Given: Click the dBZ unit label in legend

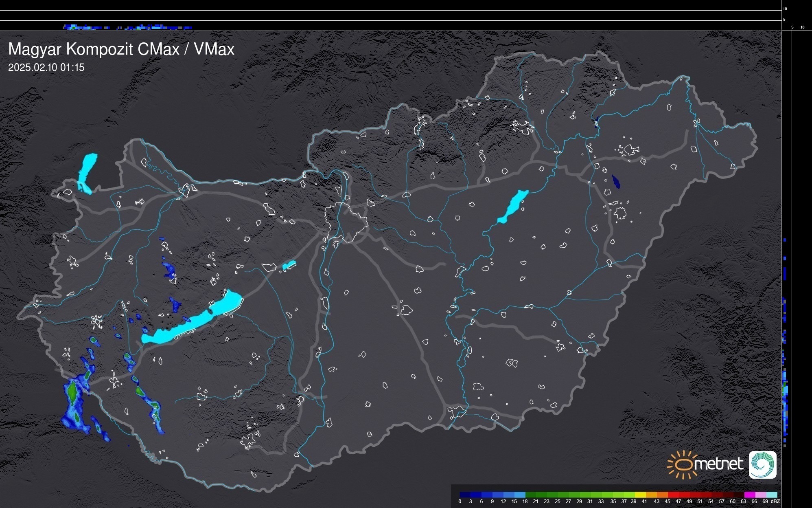Looking at the screenshot, I should pos(775,501).
